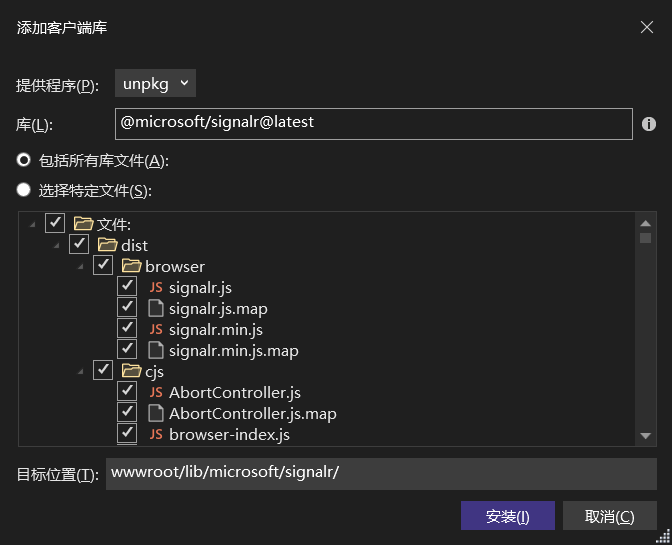The height and width of the screenshot is (545, 672).
Task: Click the file tree scrollbar thumb
Action: pos(645,238)
